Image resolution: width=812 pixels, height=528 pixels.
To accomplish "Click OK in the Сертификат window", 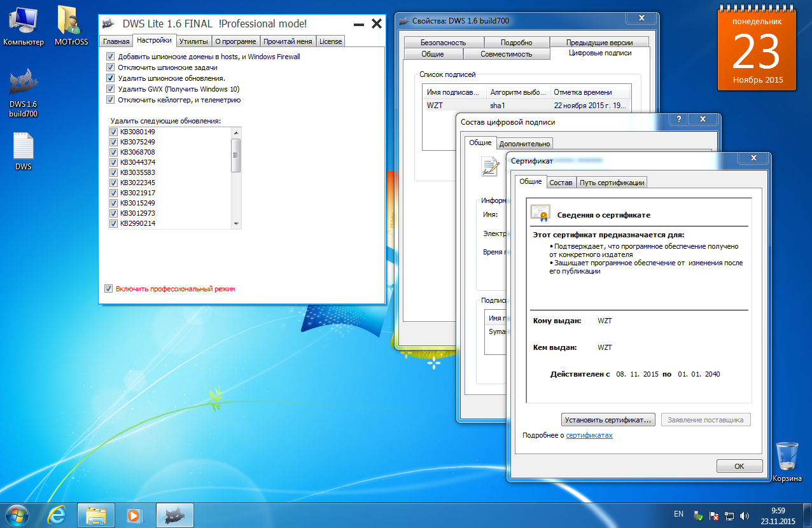I will coord(739,466).
